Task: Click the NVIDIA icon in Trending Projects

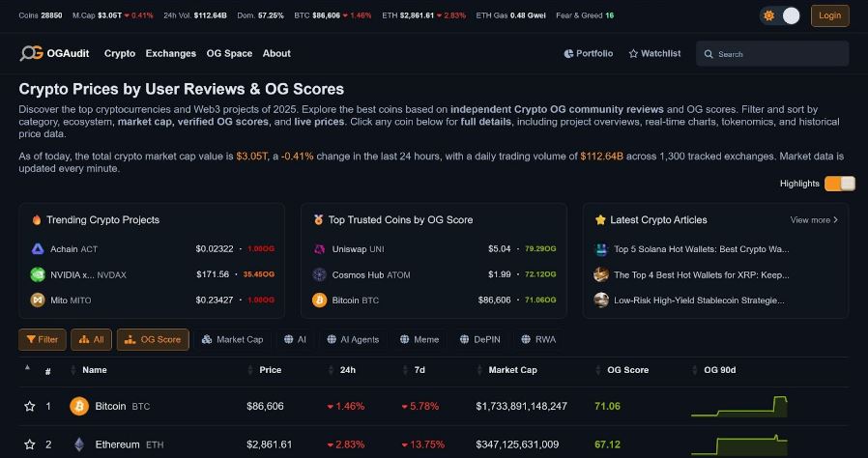Action: click(38, 274)
